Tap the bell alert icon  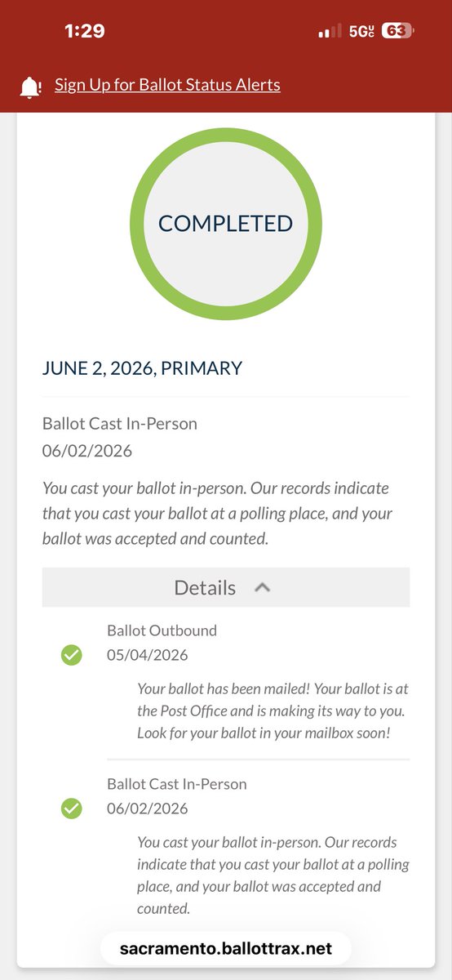pyautogui.click(x=31, y=86)
